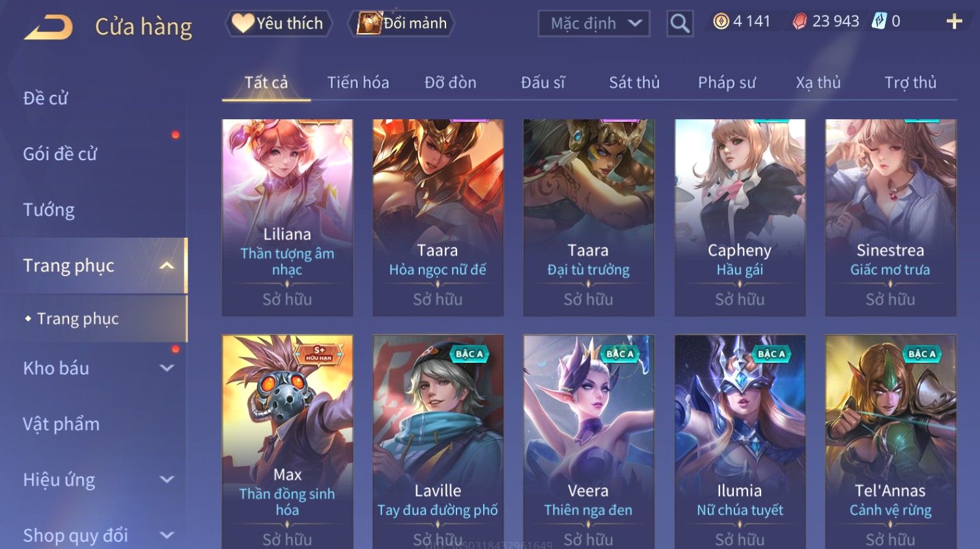This screenshot has height=549, width=980.
Task: Select Veera Thiên nga đen skin card
Action: click(589, 442)
